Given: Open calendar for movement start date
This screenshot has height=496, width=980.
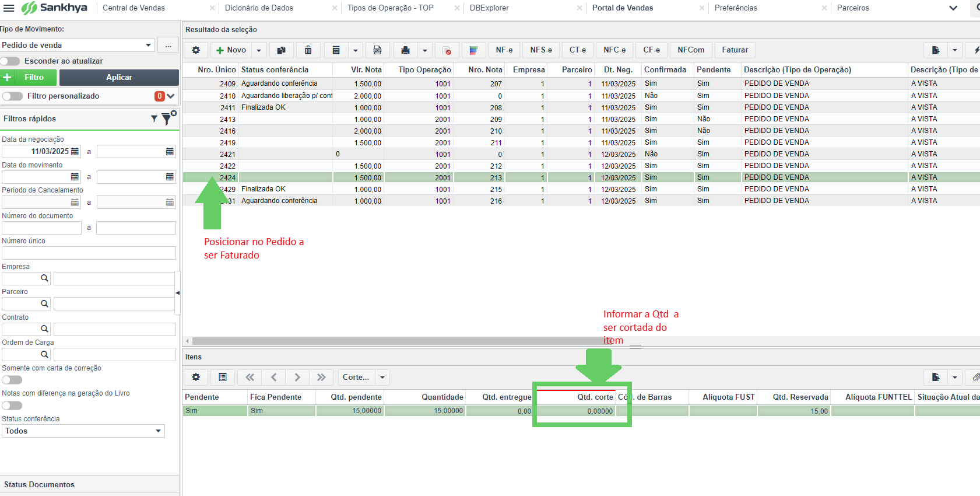Looking at the screenshot, I should (x=75, y=177).
